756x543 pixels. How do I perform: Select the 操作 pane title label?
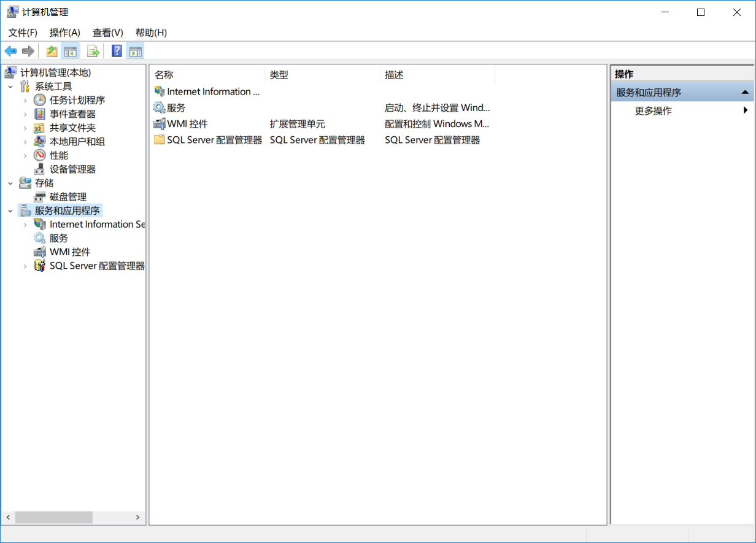(x=624, y=74)
